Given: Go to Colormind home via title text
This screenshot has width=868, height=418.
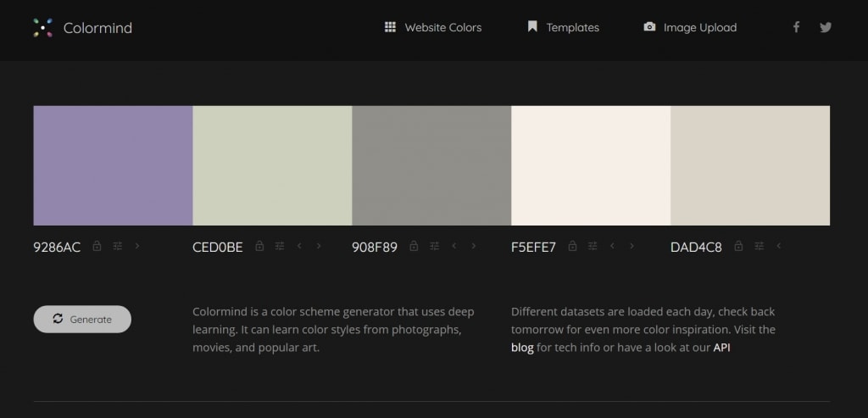Looking at the screenshot, I should 97,28.
